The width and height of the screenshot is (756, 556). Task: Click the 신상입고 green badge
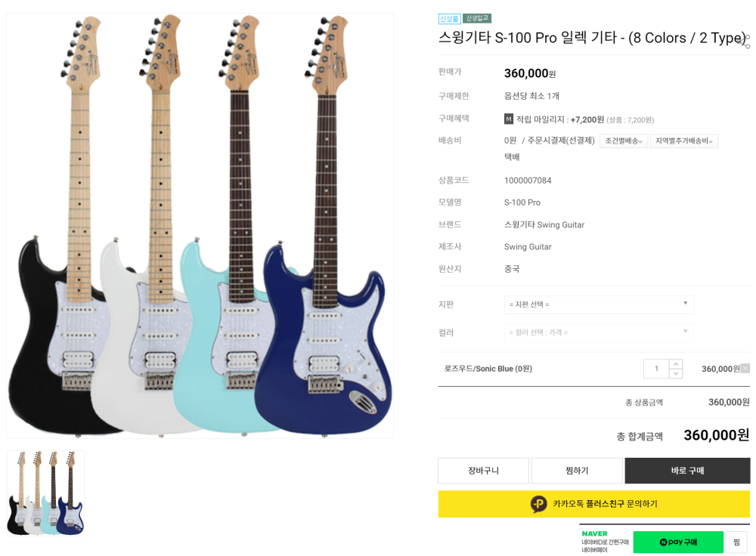pos(477,18)
